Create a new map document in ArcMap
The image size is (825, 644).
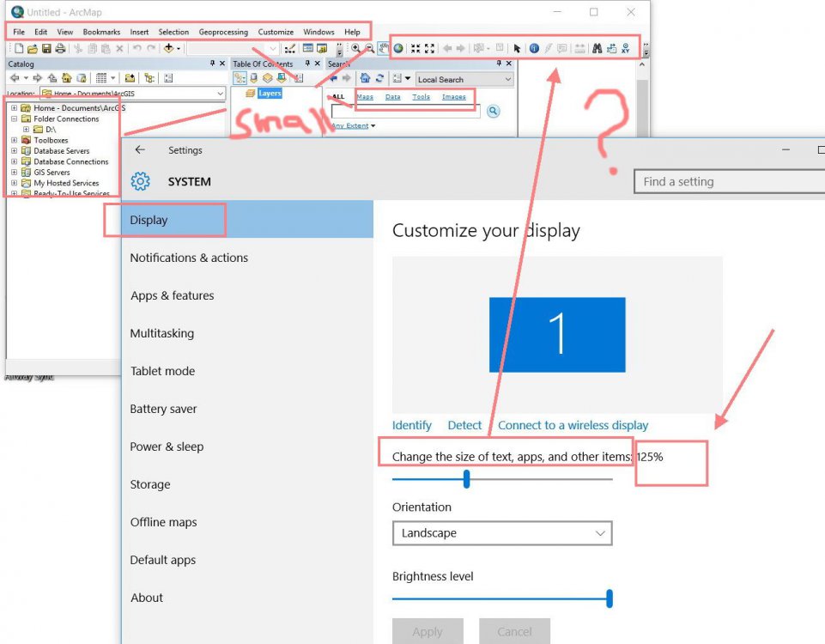point(19,48)
